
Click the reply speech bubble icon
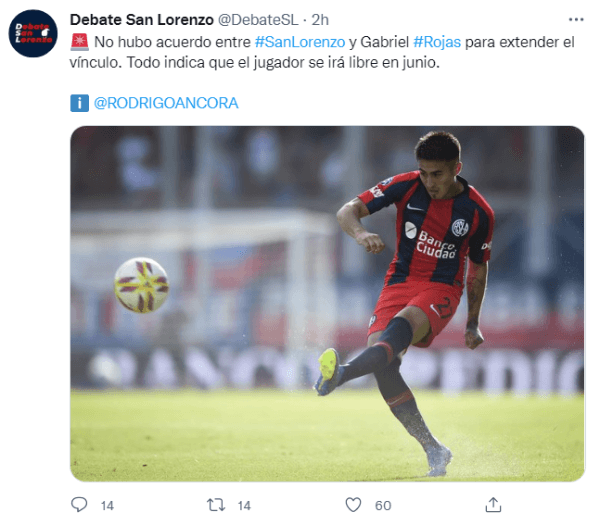79,505
